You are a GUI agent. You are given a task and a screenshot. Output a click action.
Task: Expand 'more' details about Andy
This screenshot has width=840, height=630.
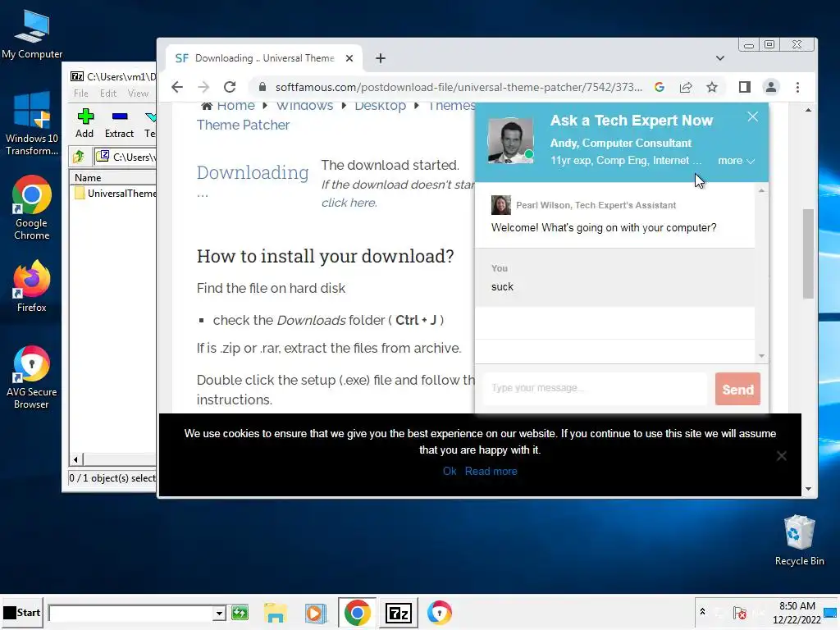[x=736, y=161]
